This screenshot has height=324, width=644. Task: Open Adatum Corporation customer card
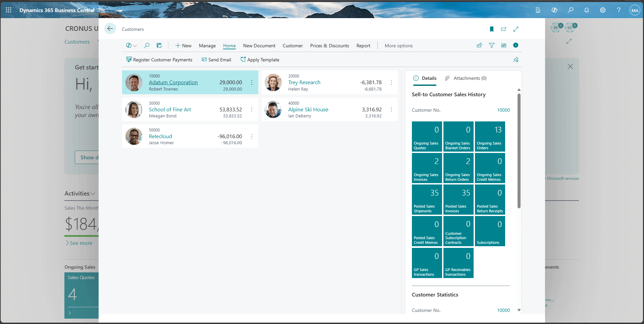pos(173,82)
